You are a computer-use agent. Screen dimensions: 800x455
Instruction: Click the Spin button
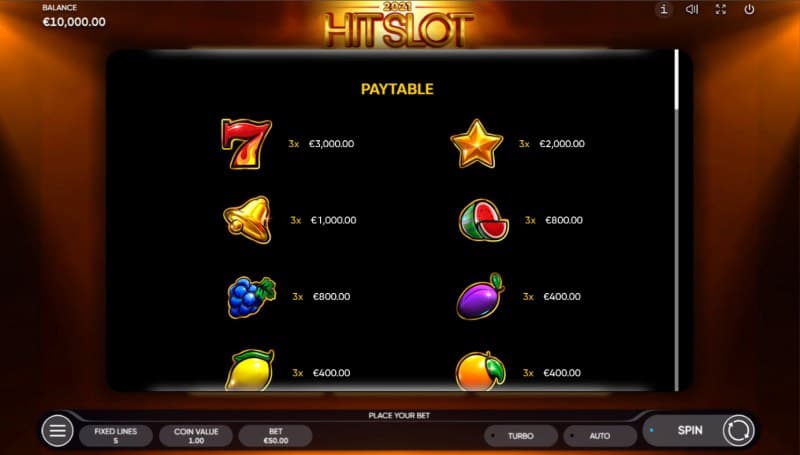[x=689, y=431]
